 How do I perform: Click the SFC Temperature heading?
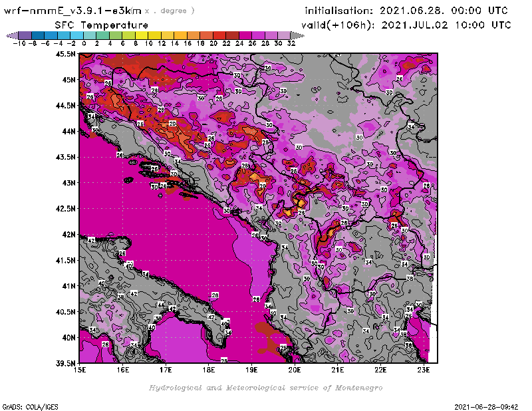click(102, 25)
